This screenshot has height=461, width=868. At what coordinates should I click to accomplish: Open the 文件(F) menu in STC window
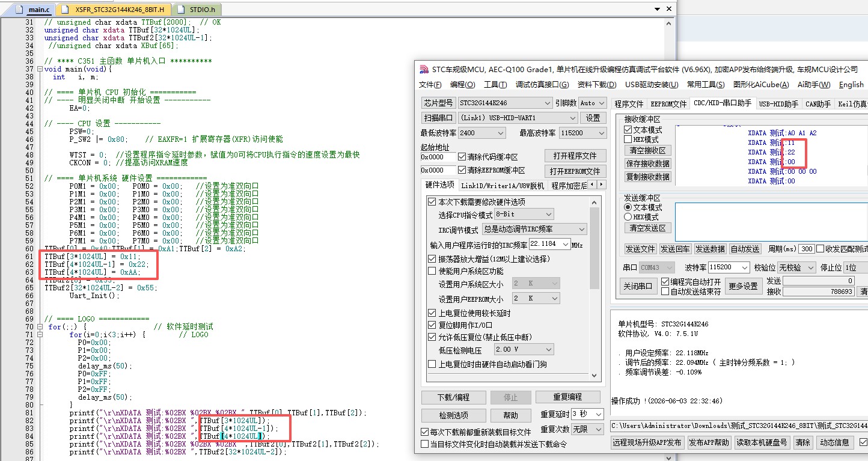(430, 85)
